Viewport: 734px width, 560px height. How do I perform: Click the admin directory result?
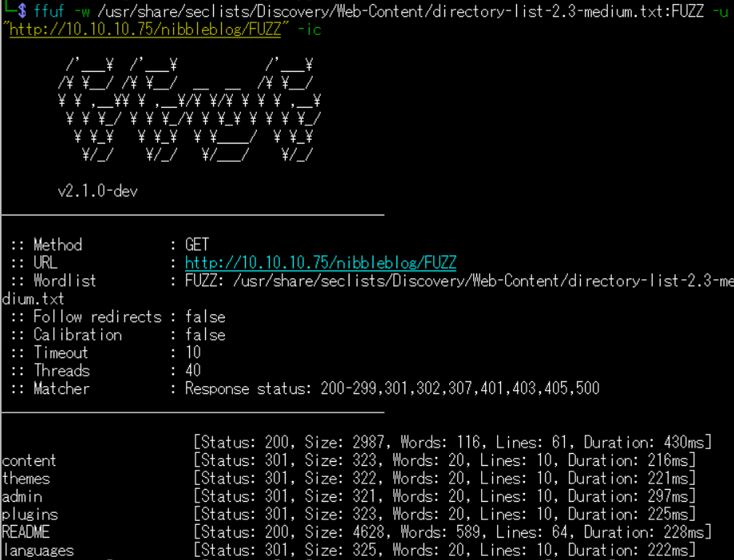click(x=22, y=497)
